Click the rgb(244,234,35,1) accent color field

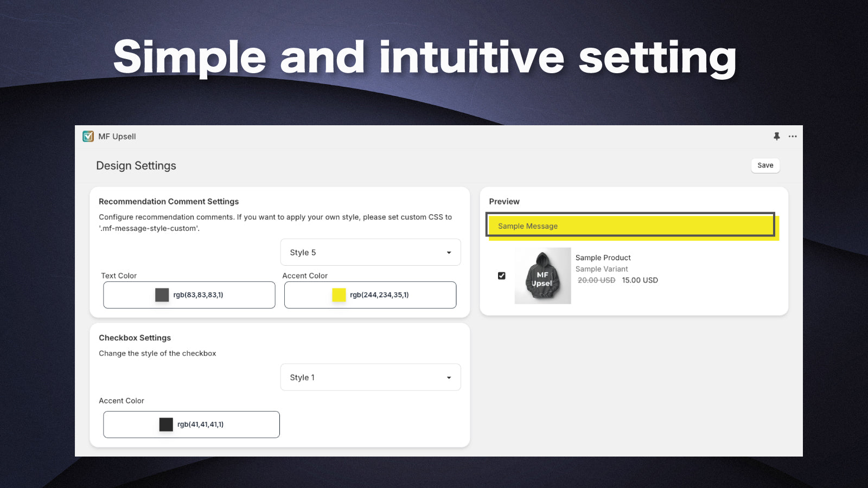[x=379, y=295]
